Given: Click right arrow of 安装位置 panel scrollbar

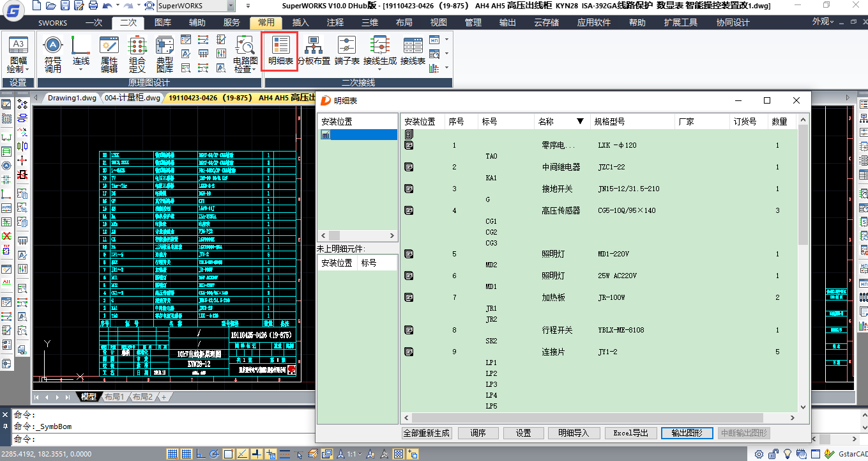Looking at the screenshot, I should [x=393, y=236].
